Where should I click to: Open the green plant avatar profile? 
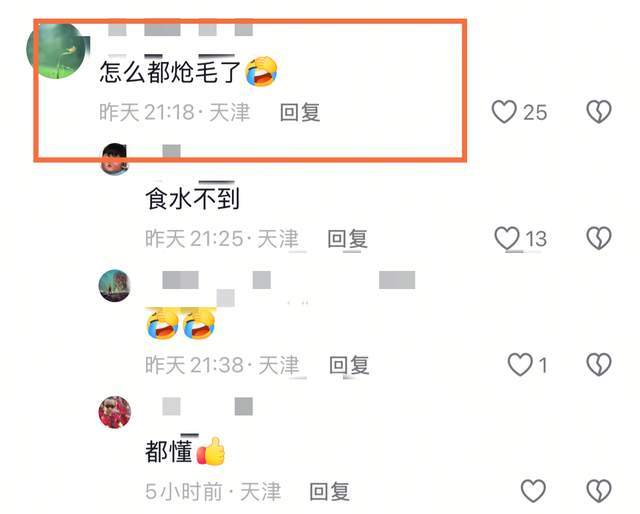tap(58, 50)
